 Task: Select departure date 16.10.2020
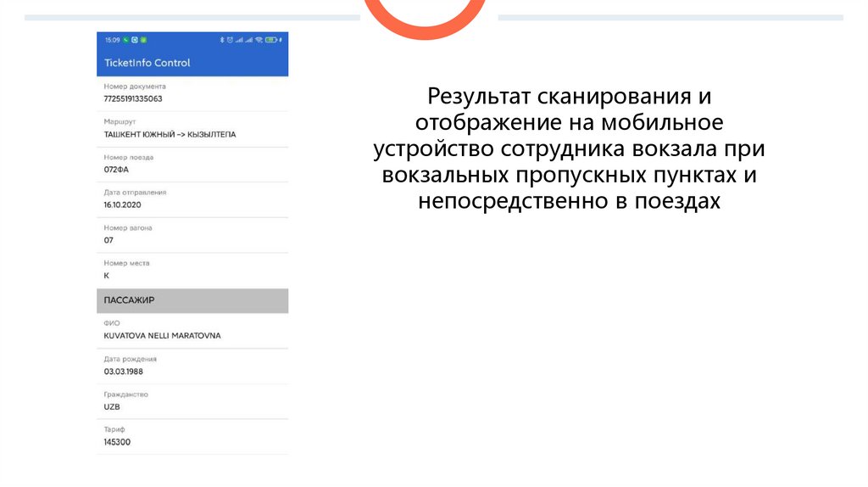[122, 204]
